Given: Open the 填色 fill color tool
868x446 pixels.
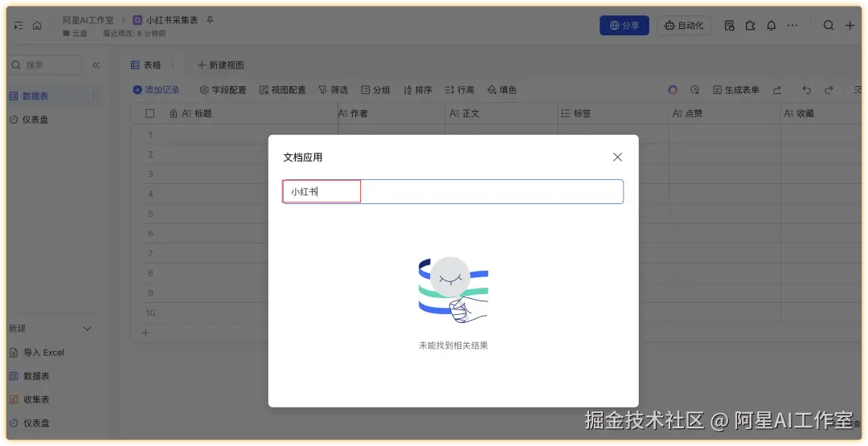Looking at the screenshot, I should coord(502,90).
